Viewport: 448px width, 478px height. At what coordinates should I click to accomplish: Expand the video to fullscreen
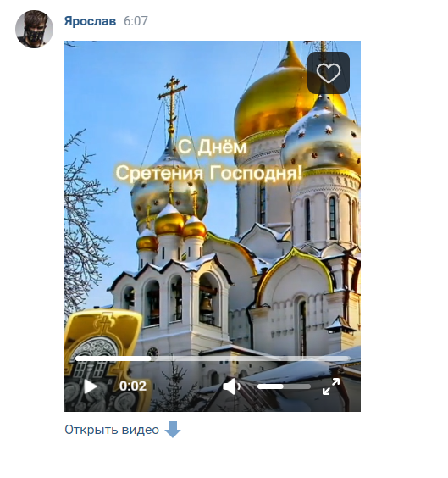331,386
